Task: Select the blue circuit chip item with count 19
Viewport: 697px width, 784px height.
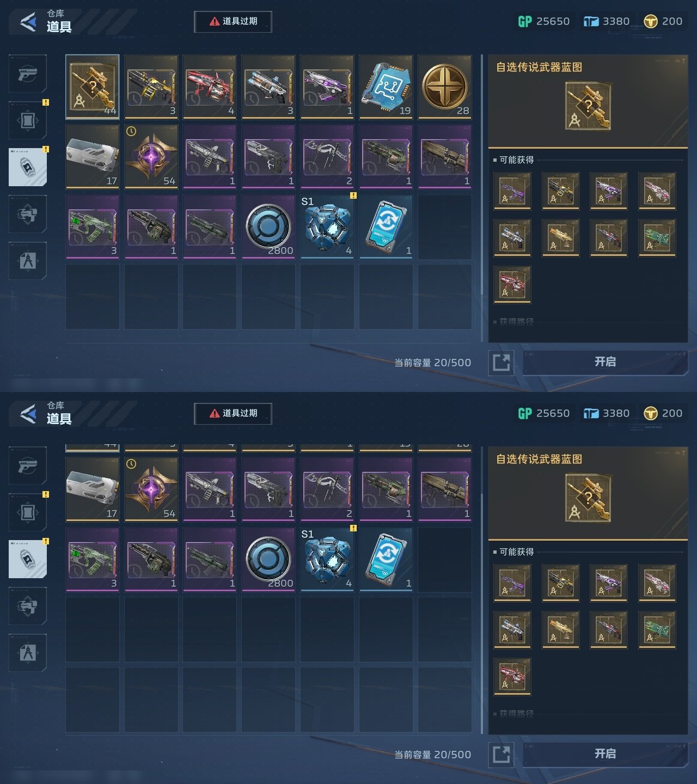Action: click(386, 87)
